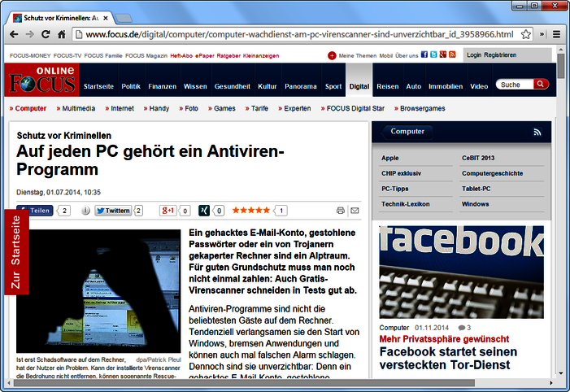Screen dimensions: 570x392
Task: Click the Twittern share button
Action: coord(112,211)
